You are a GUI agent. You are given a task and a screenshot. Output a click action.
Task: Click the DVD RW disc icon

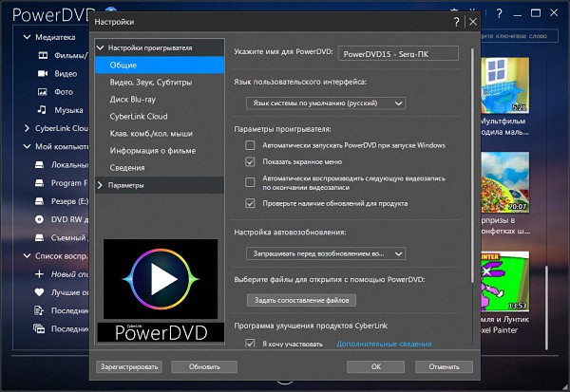(x=39, y=219)
